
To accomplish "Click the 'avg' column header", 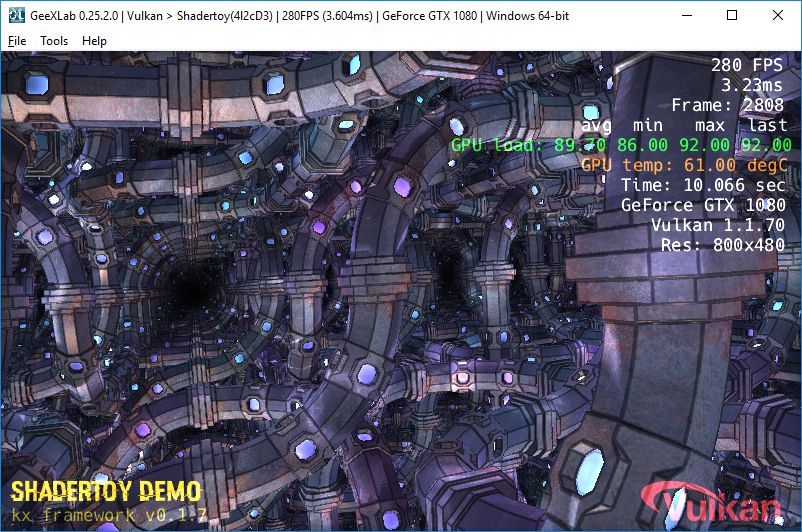I will click(x=596, y=125).
